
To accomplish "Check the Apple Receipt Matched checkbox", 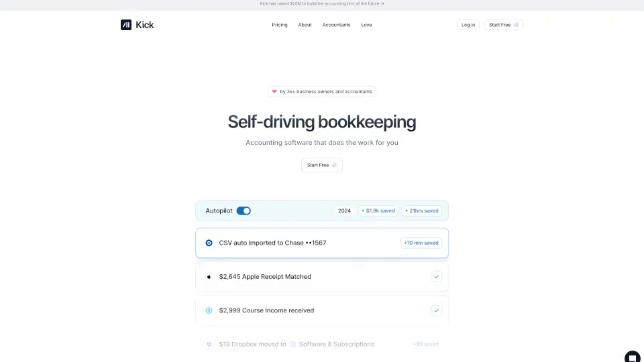I will click(x=436, y=277).
